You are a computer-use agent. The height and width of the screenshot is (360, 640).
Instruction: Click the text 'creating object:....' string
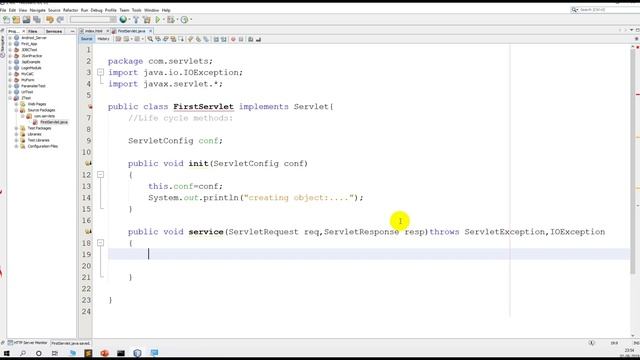tap(298, 198)
